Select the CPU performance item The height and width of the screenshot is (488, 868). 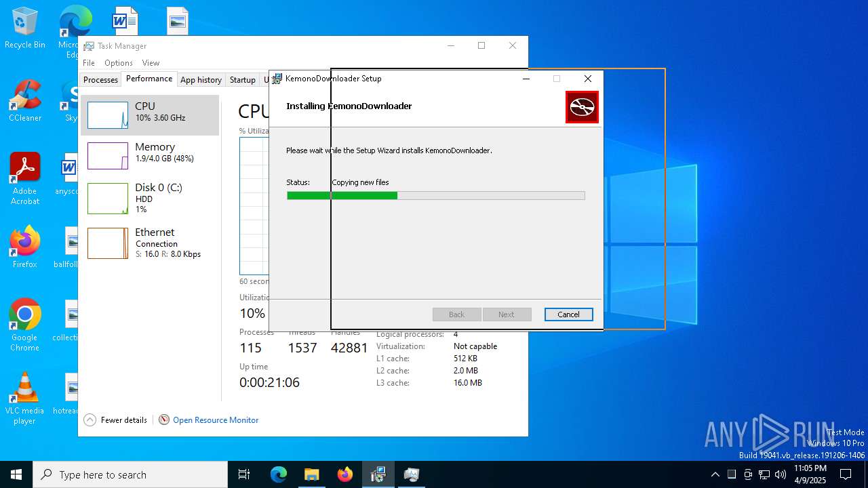point(150,115)
